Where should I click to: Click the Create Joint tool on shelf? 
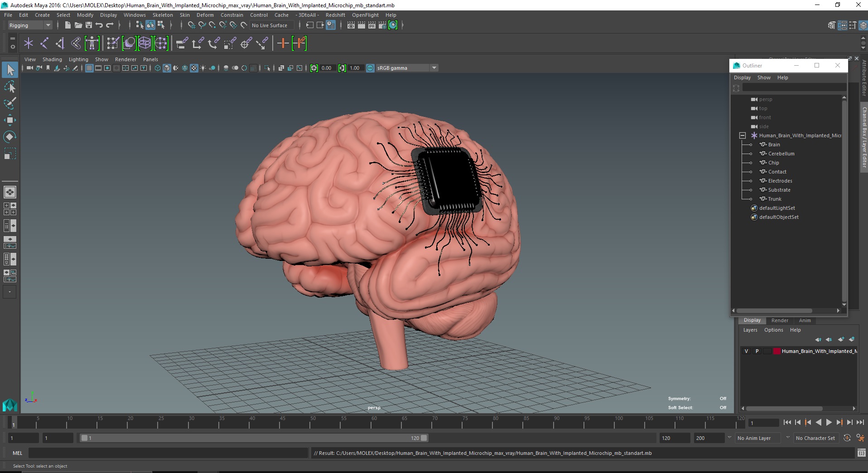coord(44,43)
